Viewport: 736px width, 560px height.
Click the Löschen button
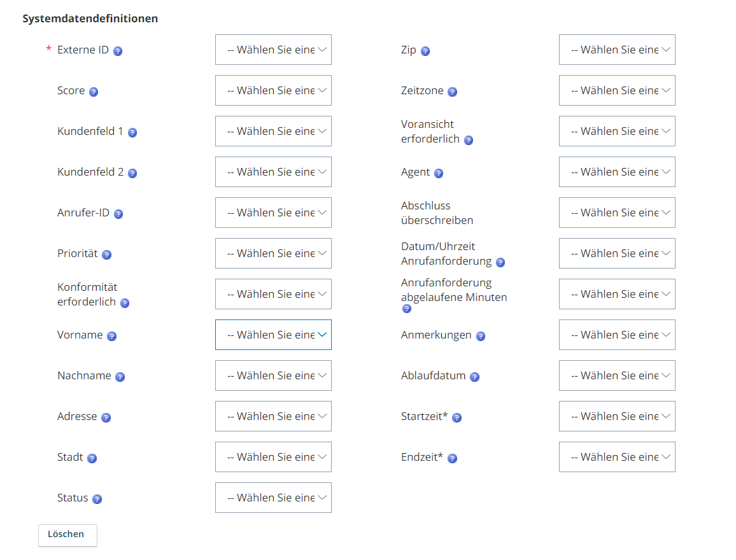[67, 535]
